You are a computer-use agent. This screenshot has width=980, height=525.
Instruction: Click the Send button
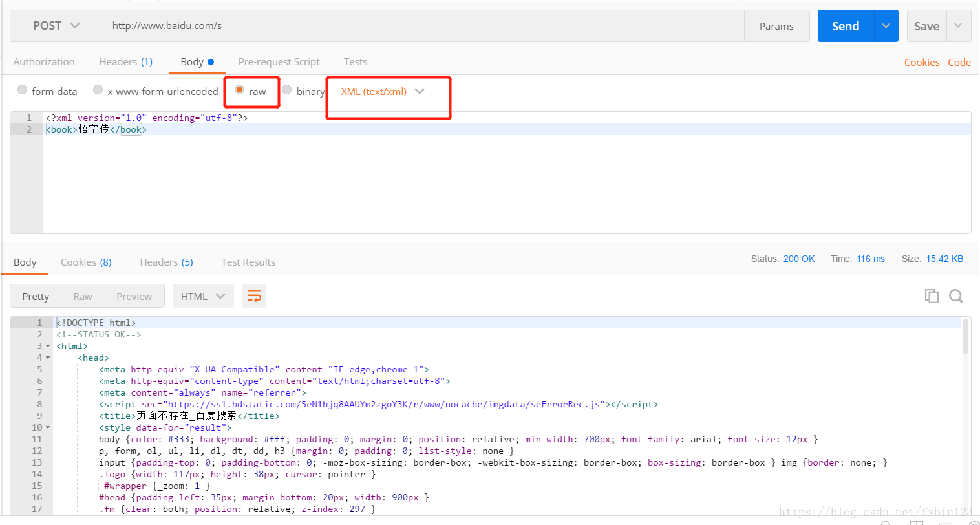pyautogui.click(x=845, y=26)
